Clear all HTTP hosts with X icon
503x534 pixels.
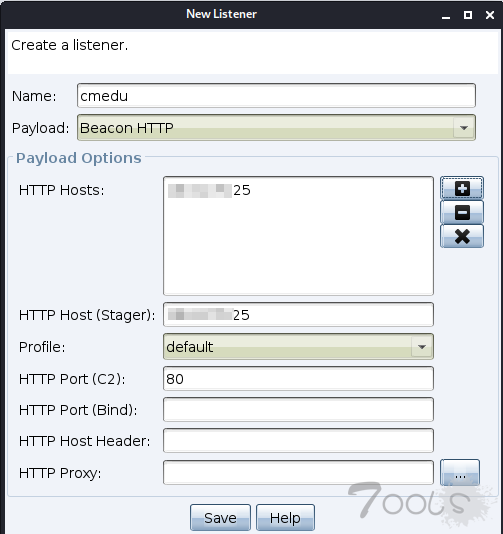(x=462, y=236)
